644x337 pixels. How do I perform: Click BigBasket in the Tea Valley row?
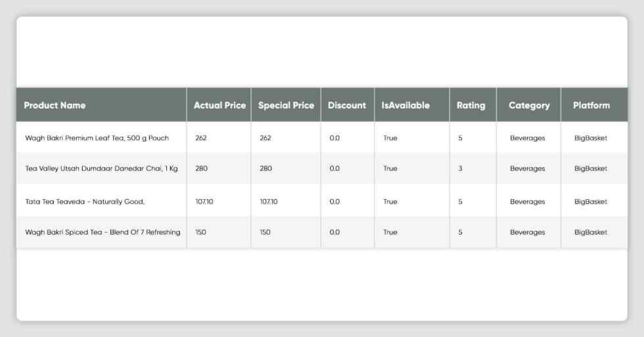591,168
